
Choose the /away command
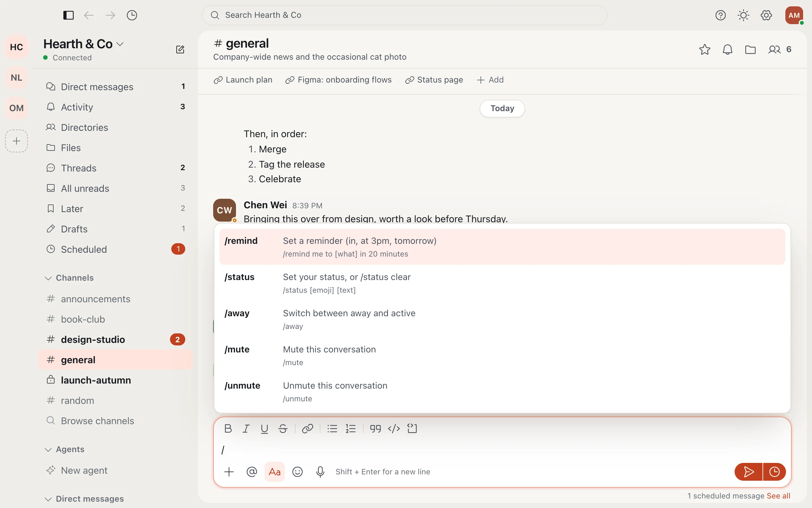(x=502, y=319)
